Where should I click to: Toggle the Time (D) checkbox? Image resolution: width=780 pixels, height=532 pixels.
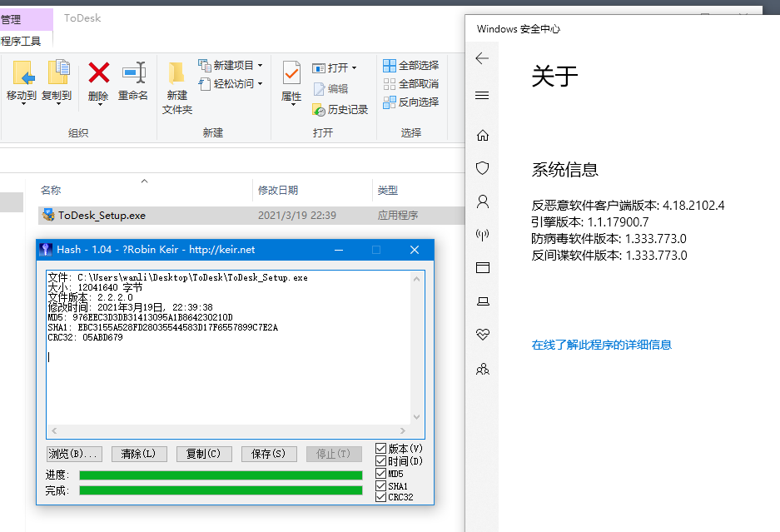coord(380,461)
